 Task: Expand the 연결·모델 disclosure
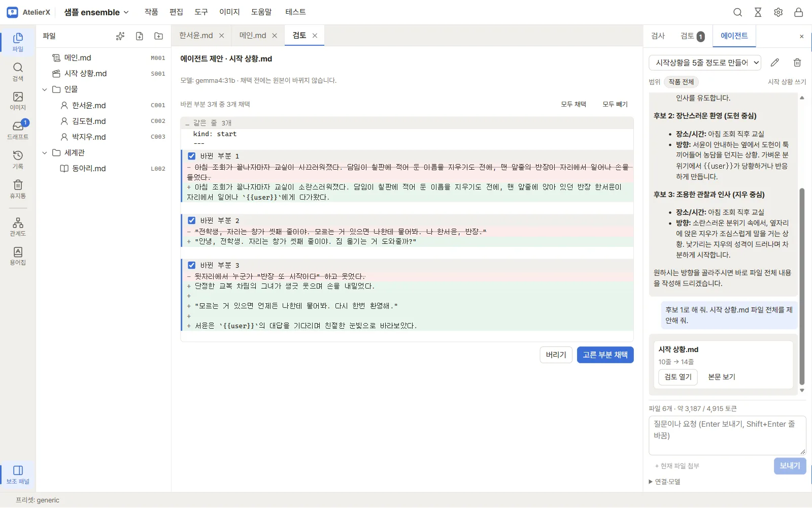pos(665,482)
